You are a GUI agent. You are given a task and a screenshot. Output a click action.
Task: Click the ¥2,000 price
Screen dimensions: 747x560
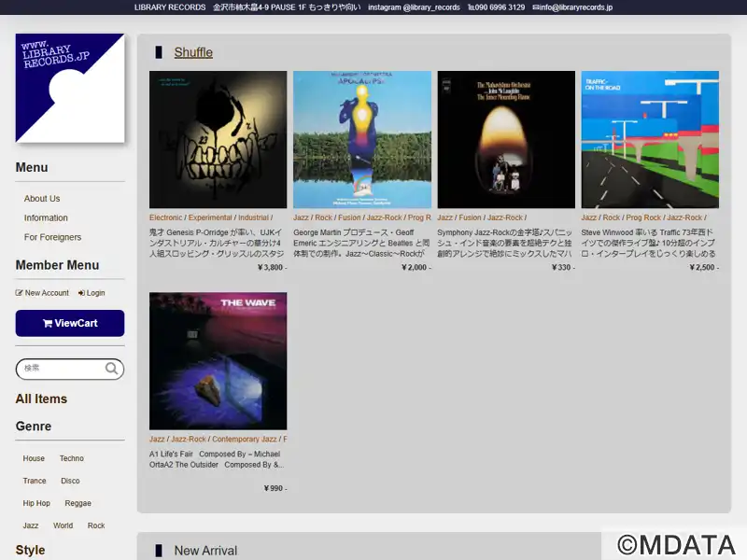pyautogui.click(x=416, y=267)
